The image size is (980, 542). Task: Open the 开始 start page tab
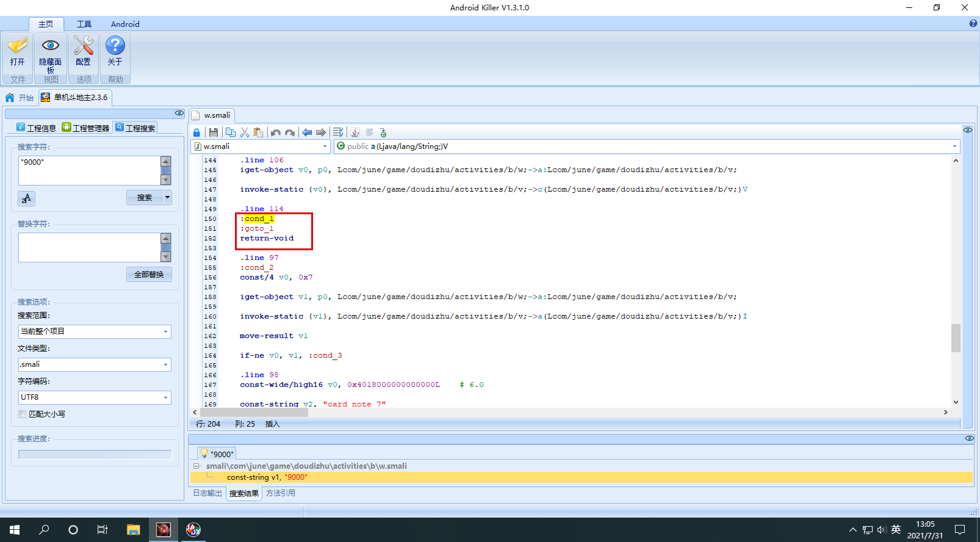pos(20,98)
